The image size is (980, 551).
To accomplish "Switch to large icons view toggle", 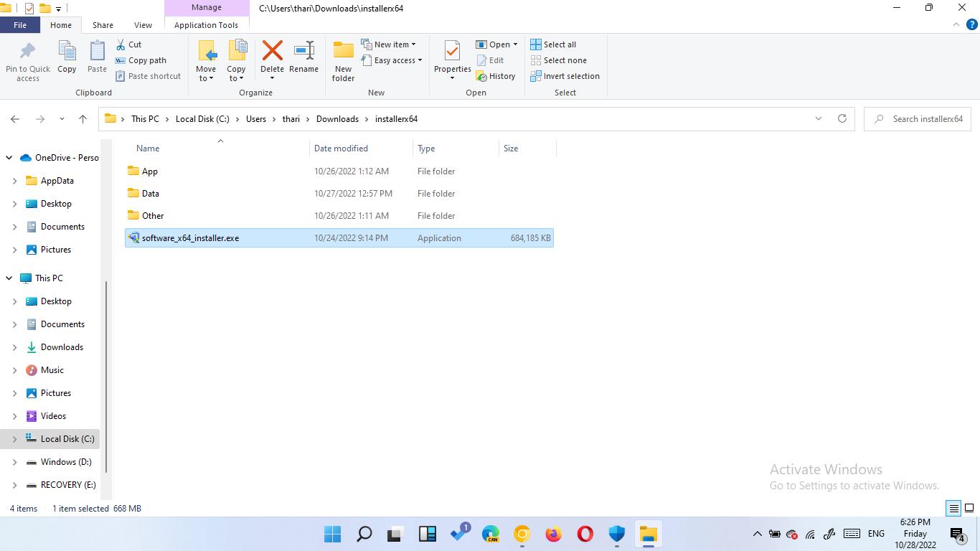I will coord(969,509).
